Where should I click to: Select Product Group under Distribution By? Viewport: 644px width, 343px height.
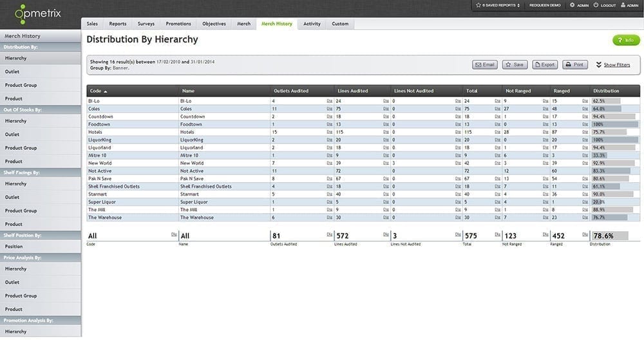point(40,86)
